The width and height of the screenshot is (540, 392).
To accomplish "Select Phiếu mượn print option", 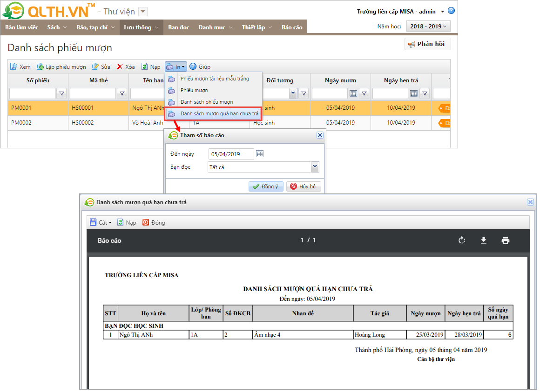I will 214,90.
